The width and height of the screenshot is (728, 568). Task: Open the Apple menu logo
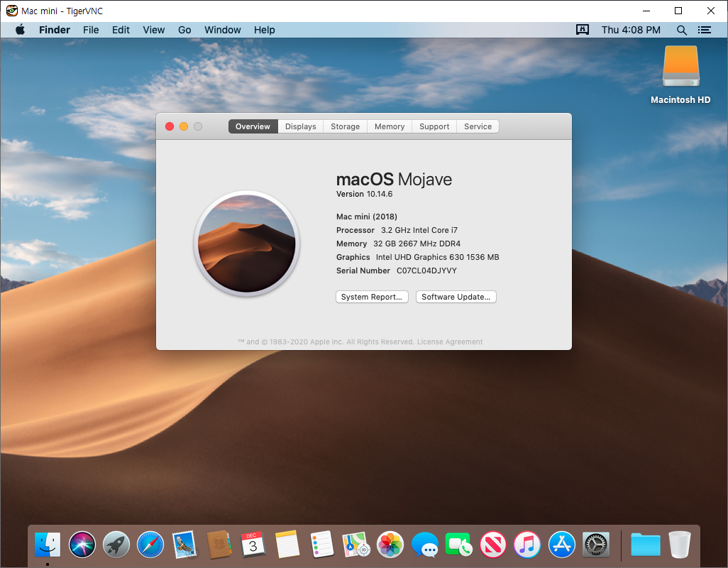point(20,31)
